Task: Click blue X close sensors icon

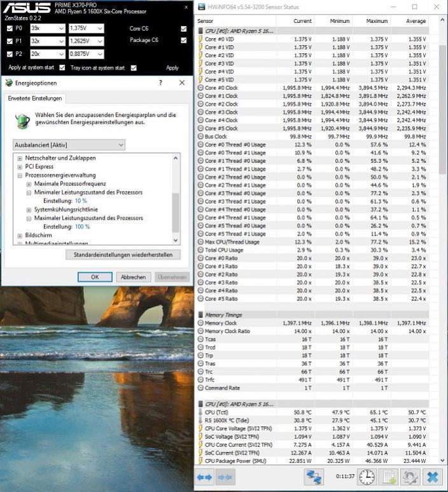Action: pyautogui.click(x=432, y=477)
